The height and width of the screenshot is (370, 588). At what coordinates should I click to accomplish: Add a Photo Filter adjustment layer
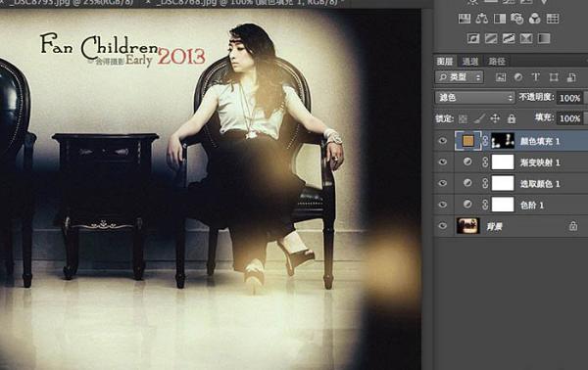tap(517, 19)
